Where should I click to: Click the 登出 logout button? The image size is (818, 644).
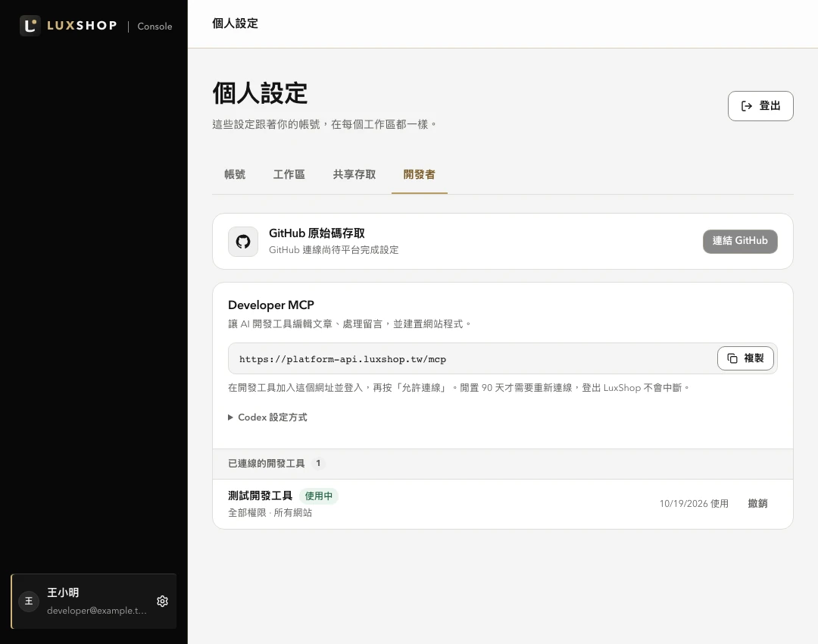coord(760,106)
